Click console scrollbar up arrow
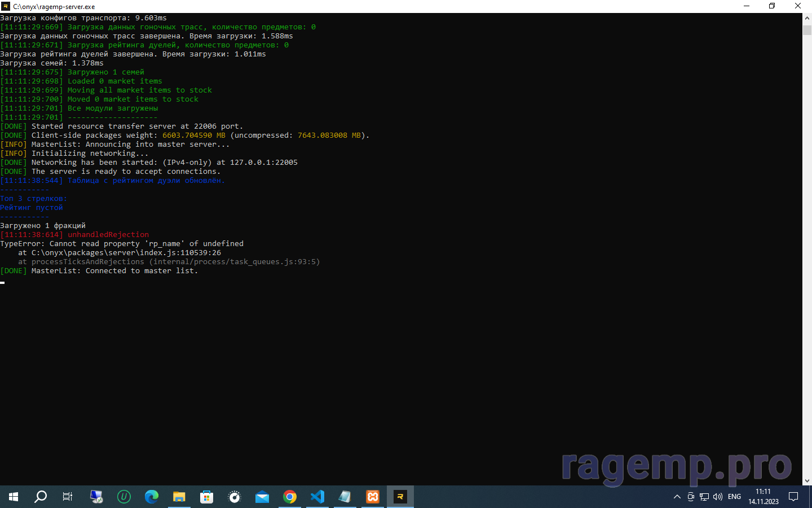Viewport: 812px width, 508px height. (x=807, y=18)
